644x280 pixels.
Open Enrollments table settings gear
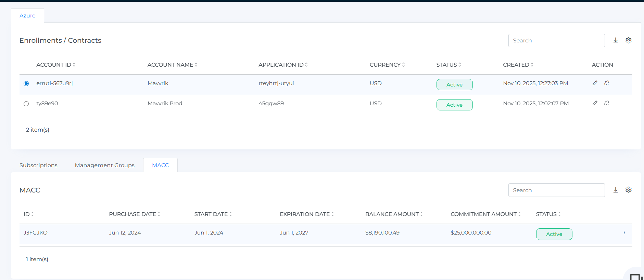628,40
